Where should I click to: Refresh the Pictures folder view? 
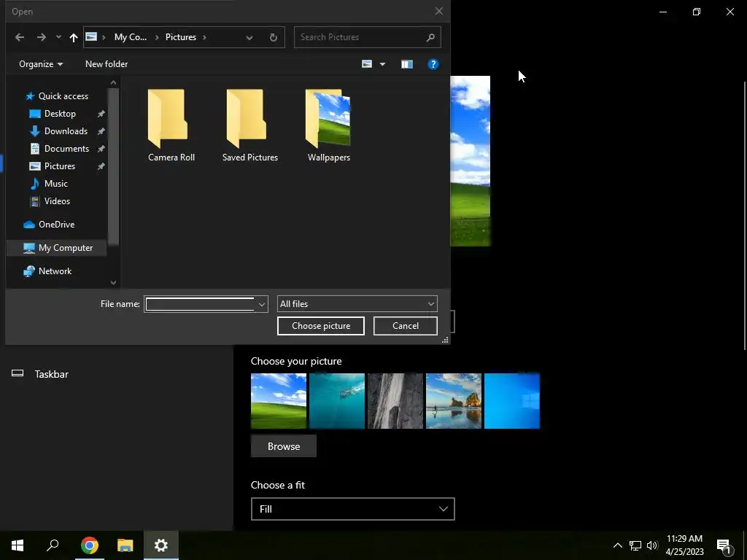pyautogui.click(x=273, y=38)
